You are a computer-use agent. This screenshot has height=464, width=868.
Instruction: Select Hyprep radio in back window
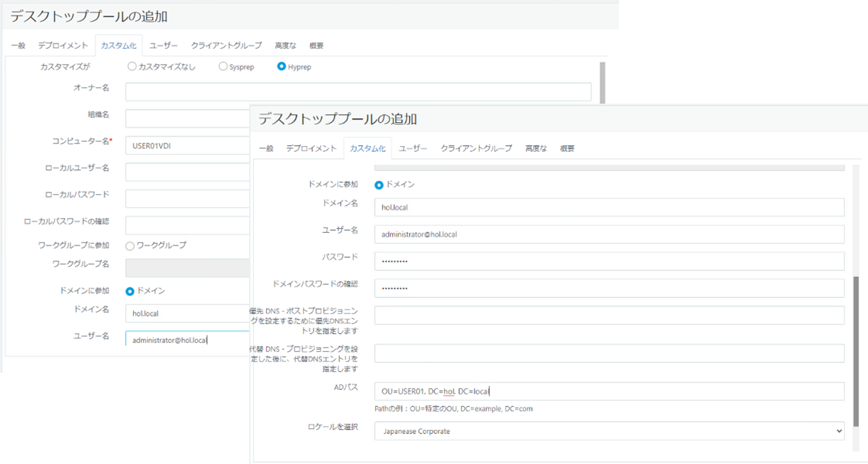pyautogui.click(x=281, y=66)
